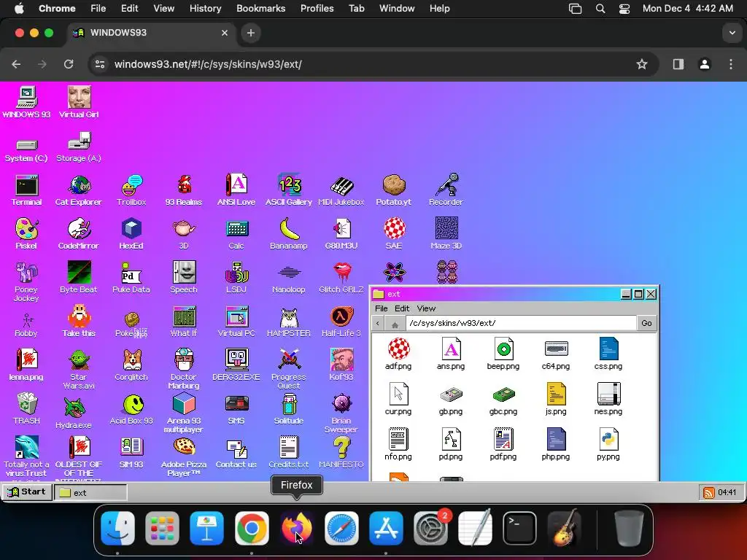Open Bananamp music player
This screenshot has height=560, width=747.
click(x=289, y=234)
